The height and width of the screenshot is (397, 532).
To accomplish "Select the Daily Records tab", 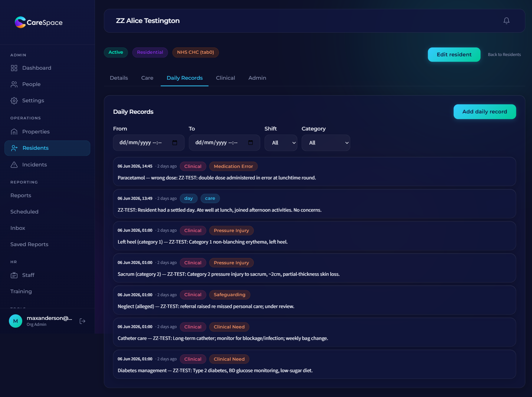I will [x=185, y=78].
